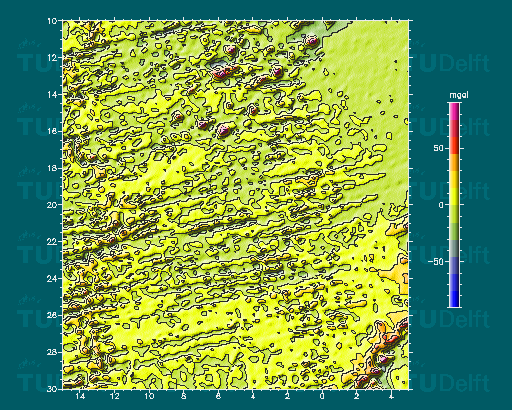Click the gray segment of the color scale
This screenshot has height=410, width=512.
[x=454, y=248]
